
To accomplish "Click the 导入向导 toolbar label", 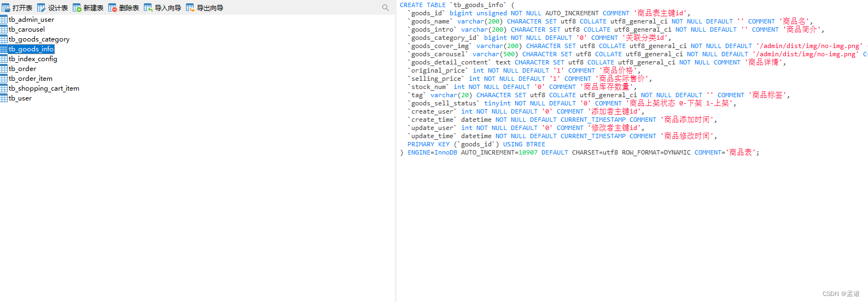I will click(x=168, y=8).
